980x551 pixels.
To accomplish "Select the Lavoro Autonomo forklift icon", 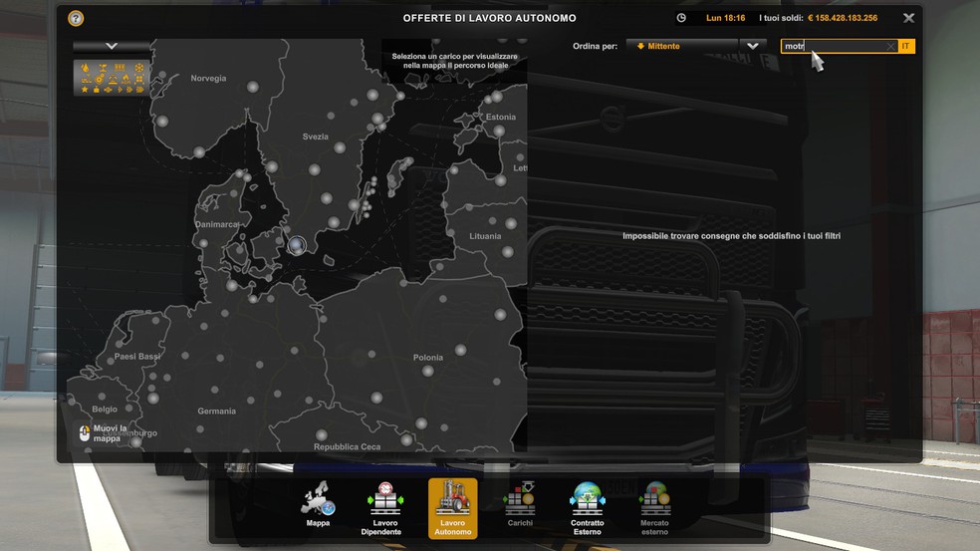I will pyautogui.click(x=452, y=500).
